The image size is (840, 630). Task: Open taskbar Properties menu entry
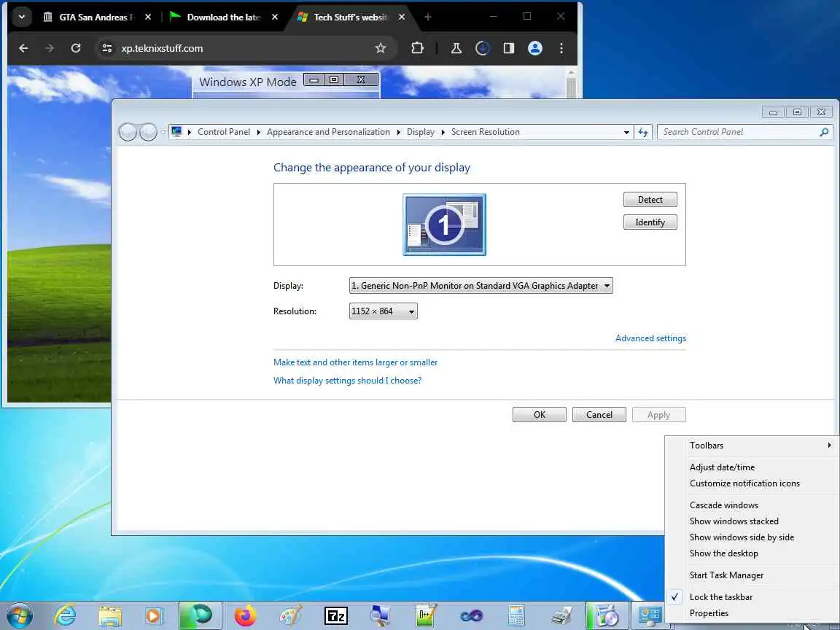709,612
